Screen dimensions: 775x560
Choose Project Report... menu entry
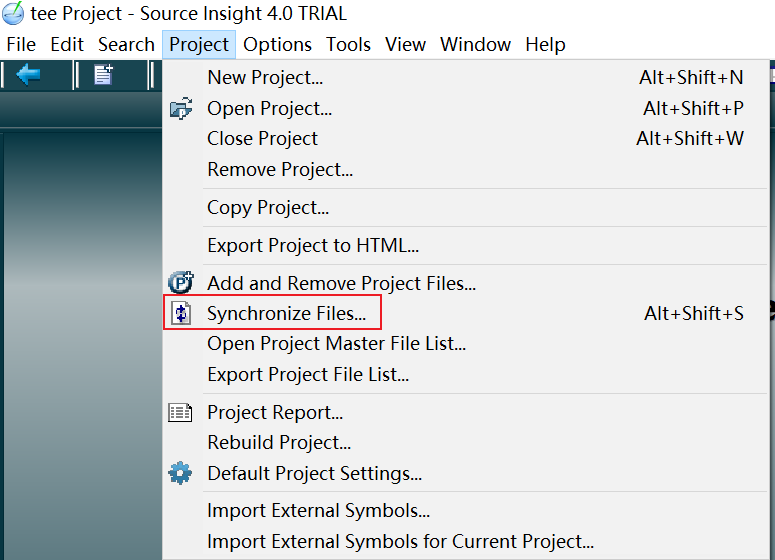tap(465, 413)
